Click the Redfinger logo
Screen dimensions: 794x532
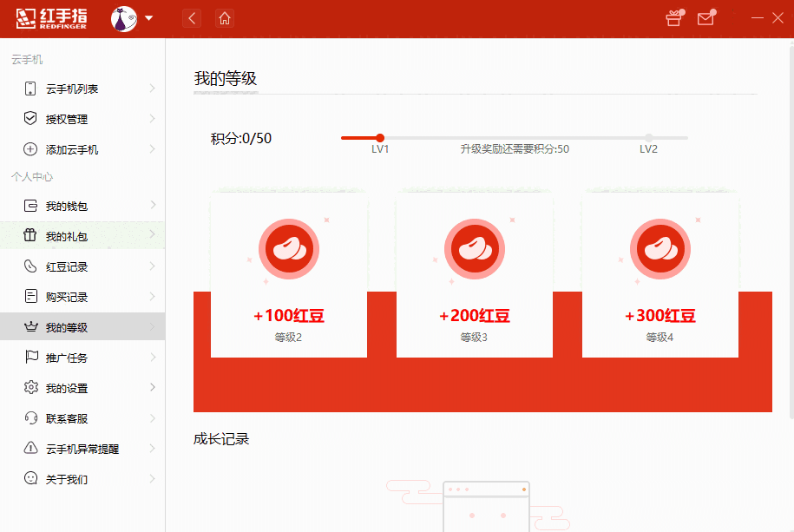(50, 19)
